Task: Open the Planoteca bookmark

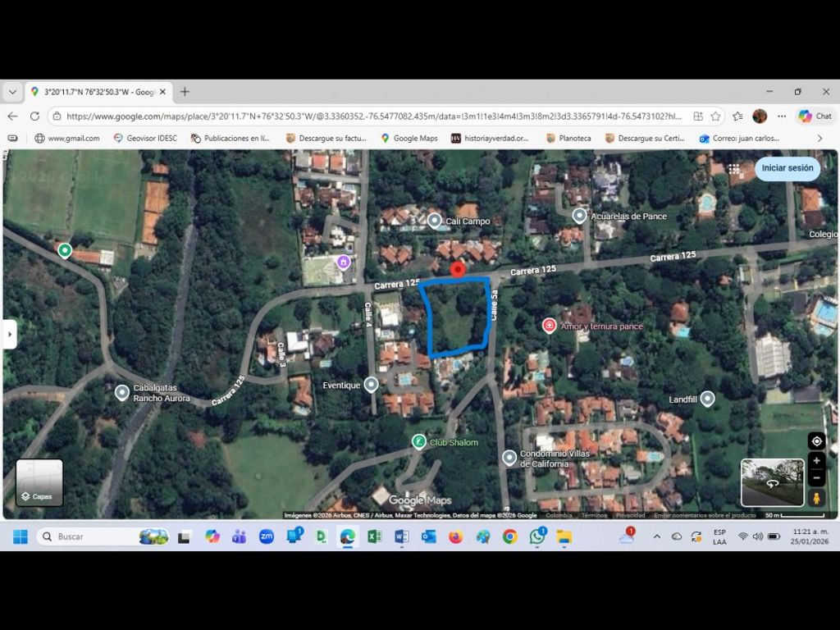Action: [568, 139]
